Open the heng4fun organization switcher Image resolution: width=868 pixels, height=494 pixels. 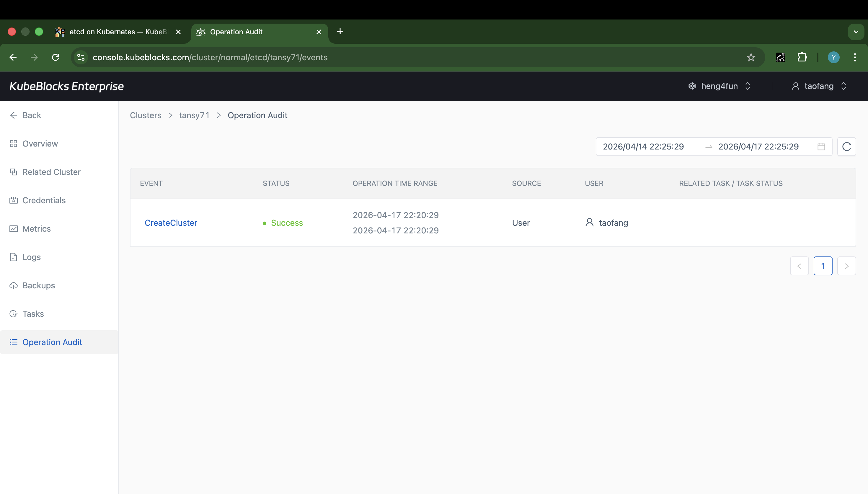(x=719, y=86)
